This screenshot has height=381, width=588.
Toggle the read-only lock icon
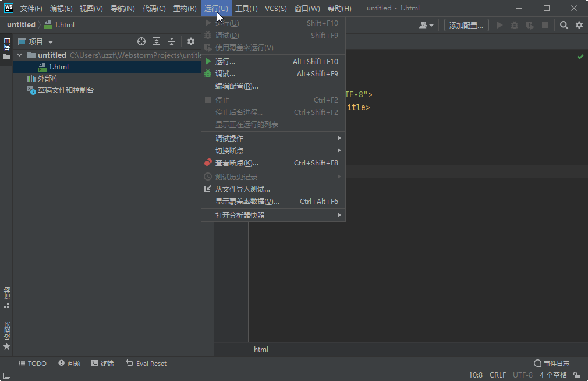pos(577,375)
